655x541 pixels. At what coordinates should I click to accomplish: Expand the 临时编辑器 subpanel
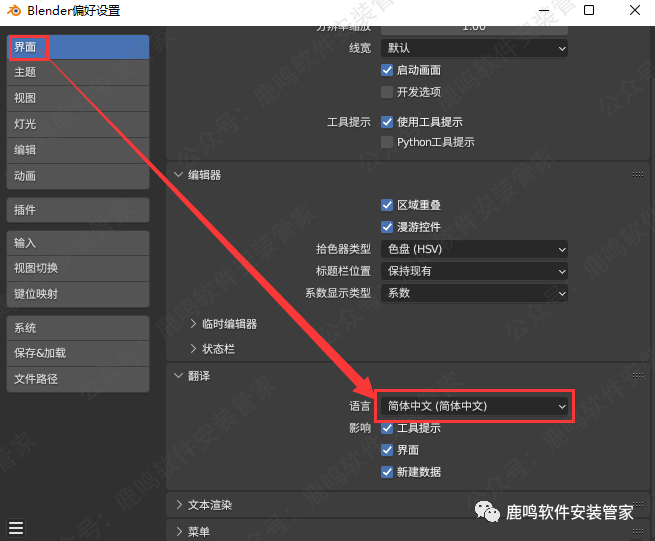(193, 324)
